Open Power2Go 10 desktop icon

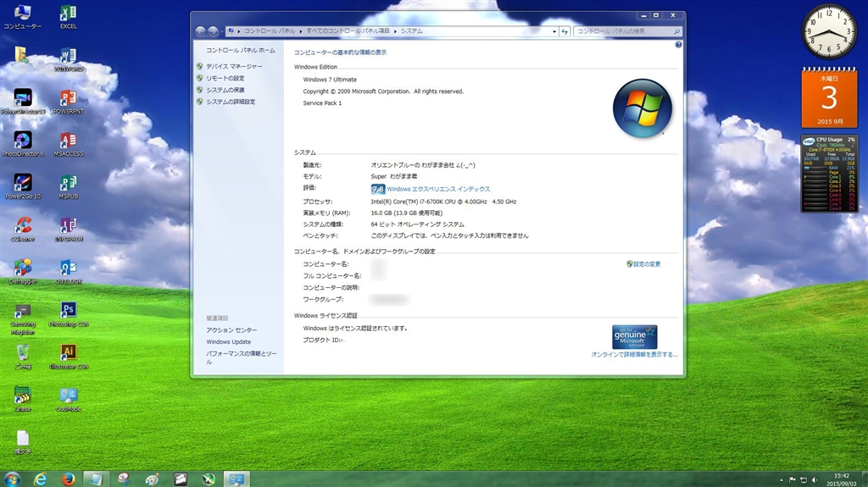[23, 187]
